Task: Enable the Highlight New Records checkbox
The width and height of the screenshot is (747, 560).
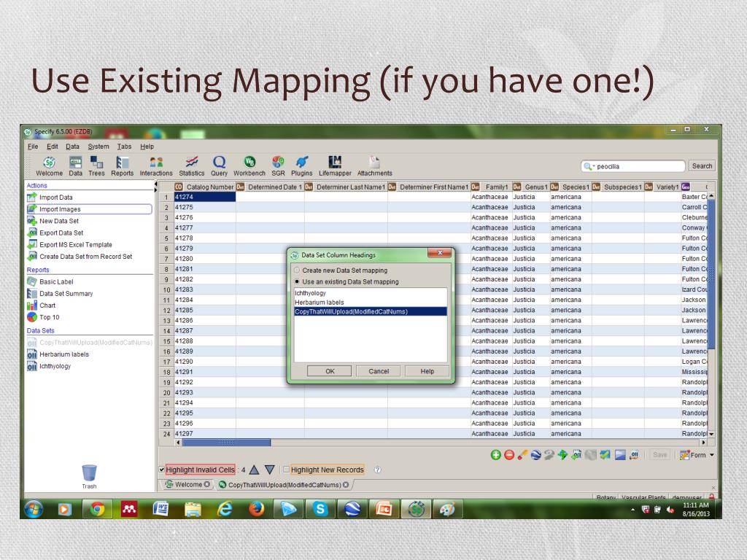Action: tap(286, 470)
